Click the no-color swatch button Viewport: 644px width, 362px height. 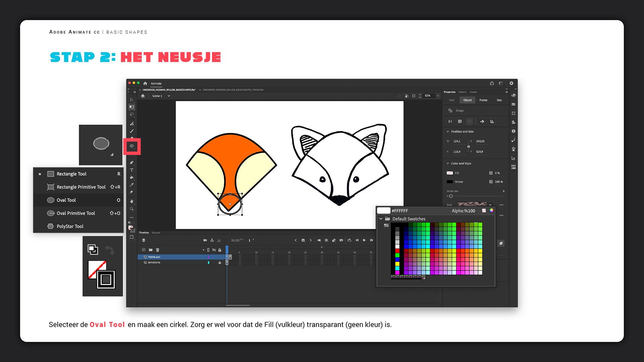click(484, 210)
